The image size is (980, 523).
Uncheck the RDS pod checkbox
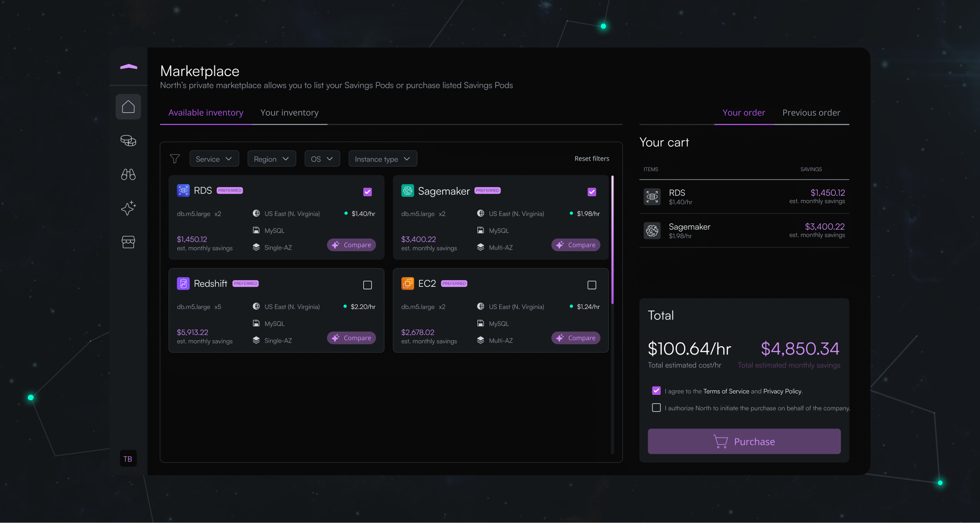[367, 192]
